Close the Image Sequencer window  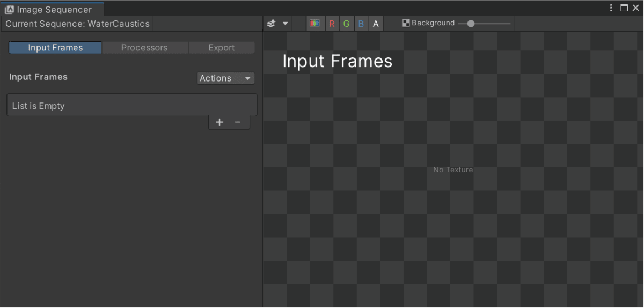[636, 8]
